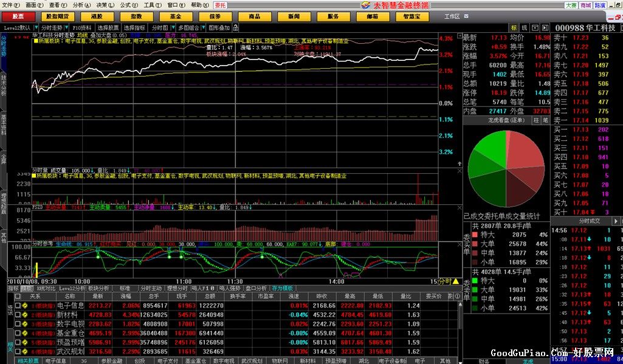The height and width of the screenshot is (364, 623).
Task: Click the yellow coin icon in 武汉规划 row
Action: pos(25,351)
